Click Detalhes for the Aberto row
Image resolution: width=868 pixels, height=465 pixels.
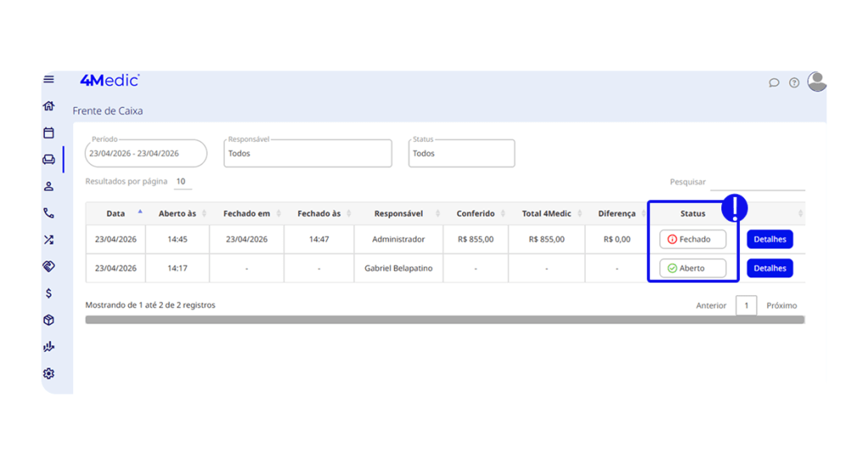769,268
